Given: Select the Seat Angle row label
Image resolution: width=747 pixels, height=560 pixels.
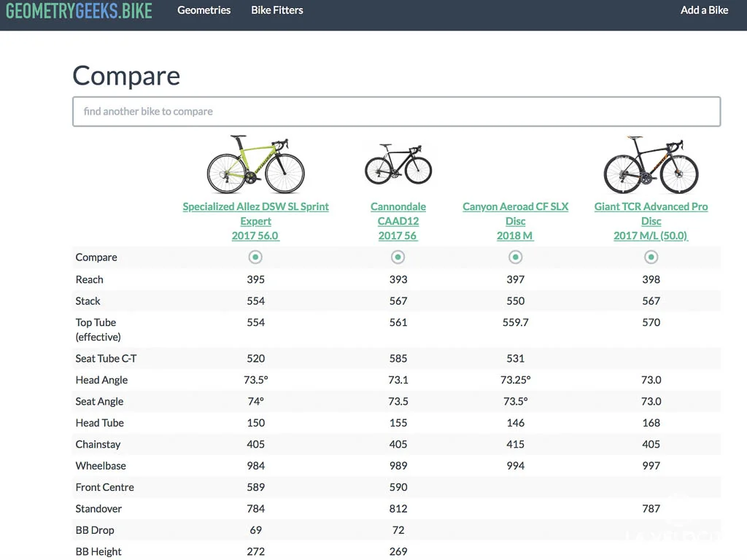Looking at the screenshot, I should pos(99,402).
